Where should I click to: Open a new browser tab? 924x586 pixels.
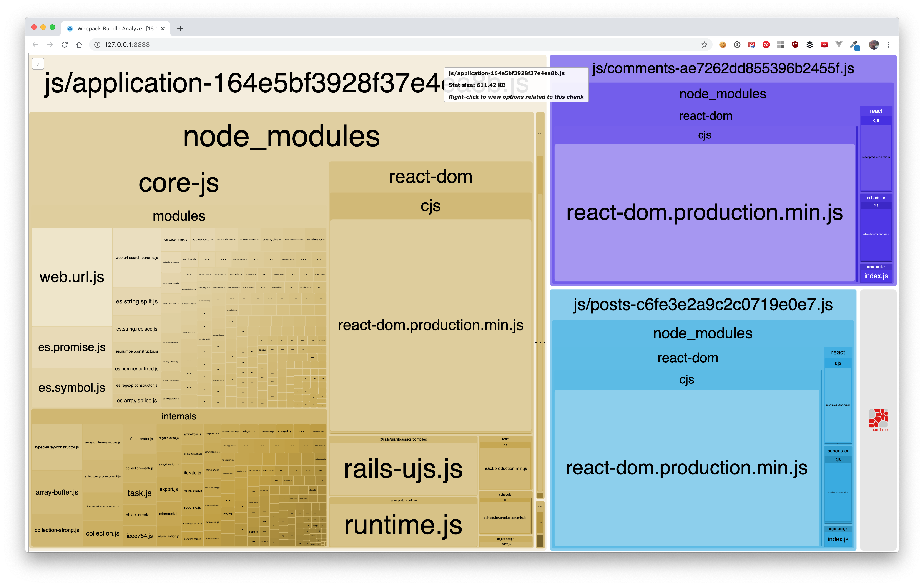[180, 29]
